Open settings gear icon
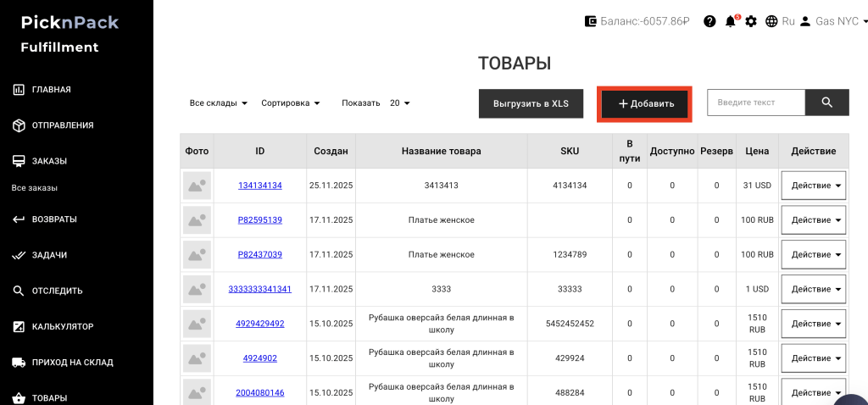 (751, 21)
